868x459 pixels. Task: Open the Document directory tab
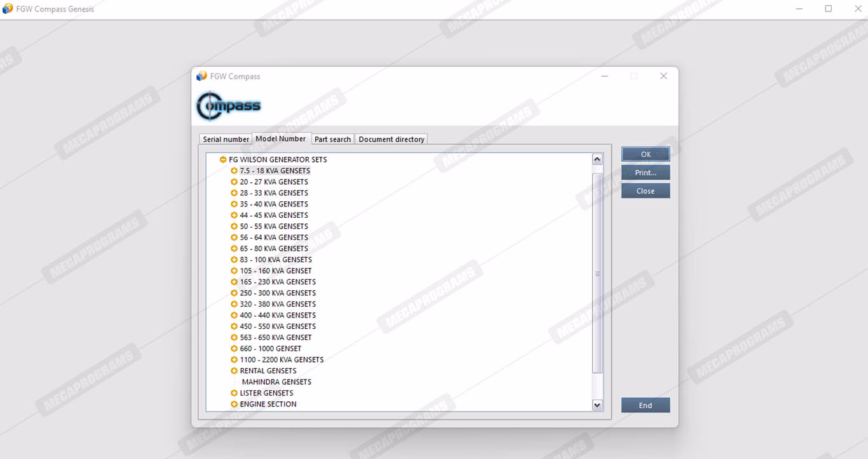click(391, 139)
